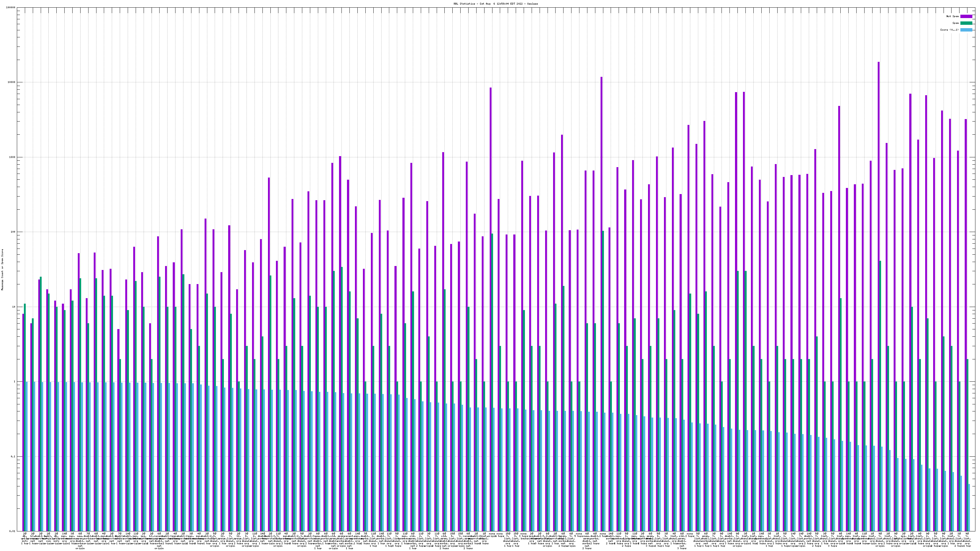Click the 100 y-axis tick label
Viewport: 980px width, 551px height.
[13, 232]
